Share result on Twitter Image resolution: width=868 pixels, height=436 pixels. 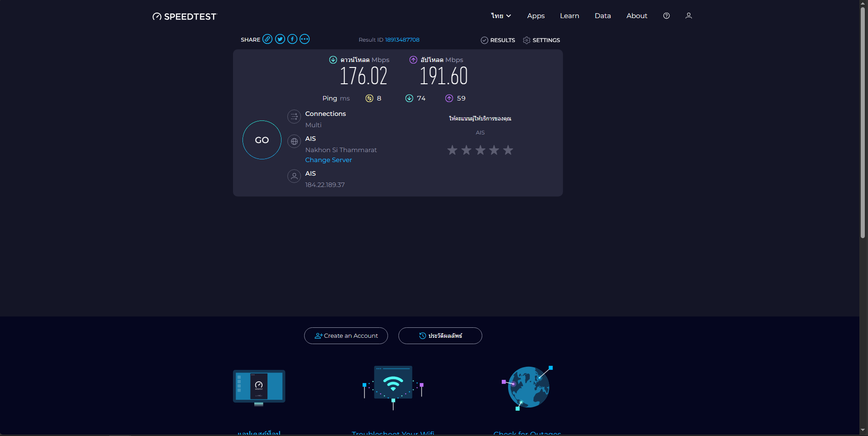pyautogui.click(x=280, y=39)
